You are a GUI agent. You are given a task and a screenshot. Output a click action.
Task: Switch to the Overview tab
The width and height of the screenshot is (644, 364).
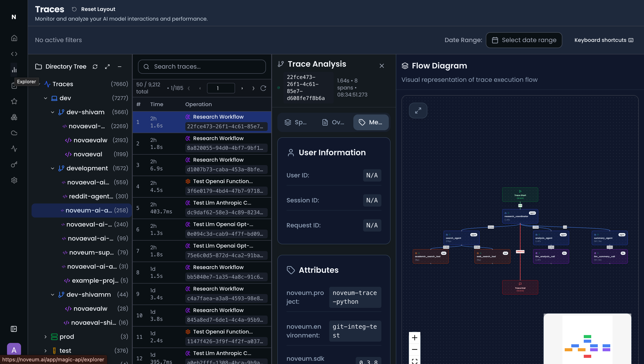pos(333,122)
